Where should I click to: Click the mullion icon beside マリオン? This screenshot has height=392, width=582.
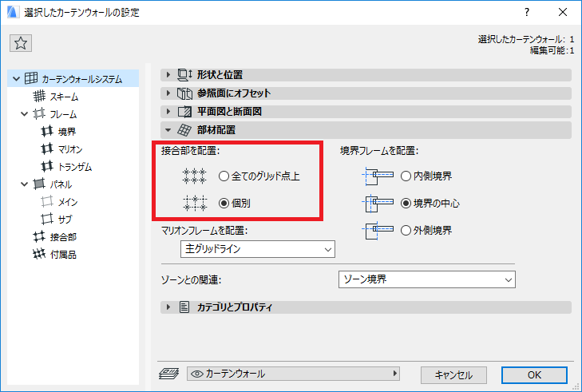[x=47, y=148]
